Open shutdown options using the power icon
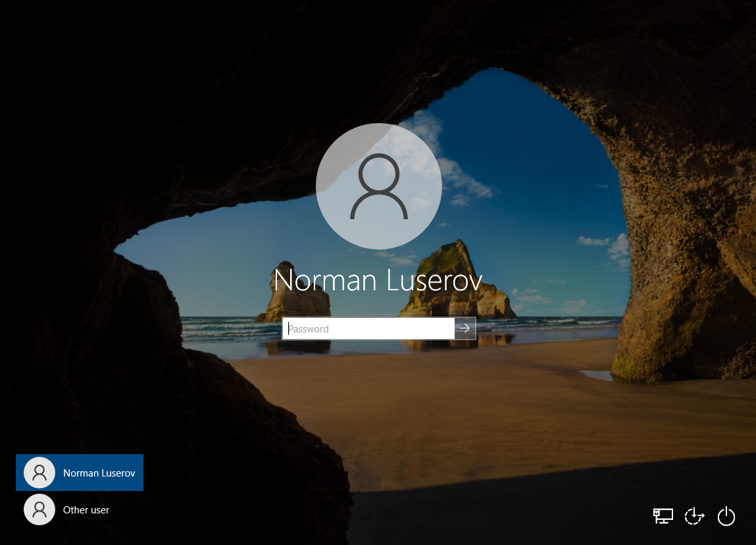This screenshot has width=756, height=545. (726, 516)
